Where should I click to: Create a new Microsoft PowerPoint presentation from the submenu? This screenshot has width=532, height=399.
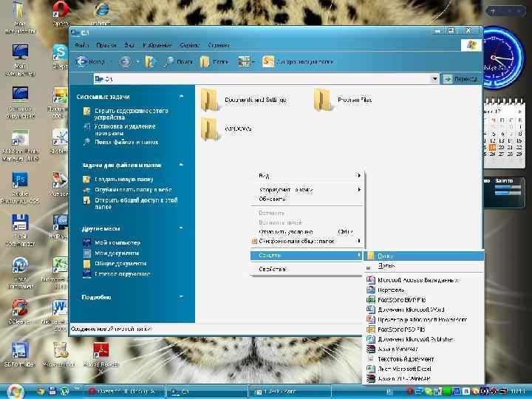pos(424,320)
